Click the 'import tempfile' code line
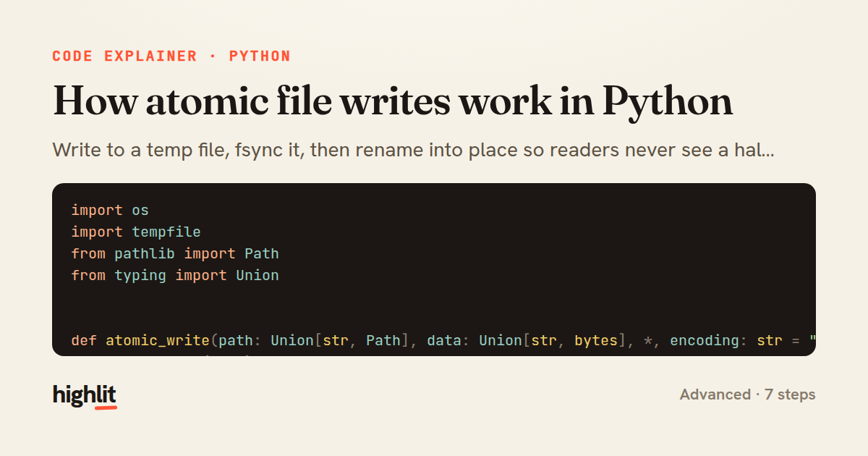 tap(136, 232)
